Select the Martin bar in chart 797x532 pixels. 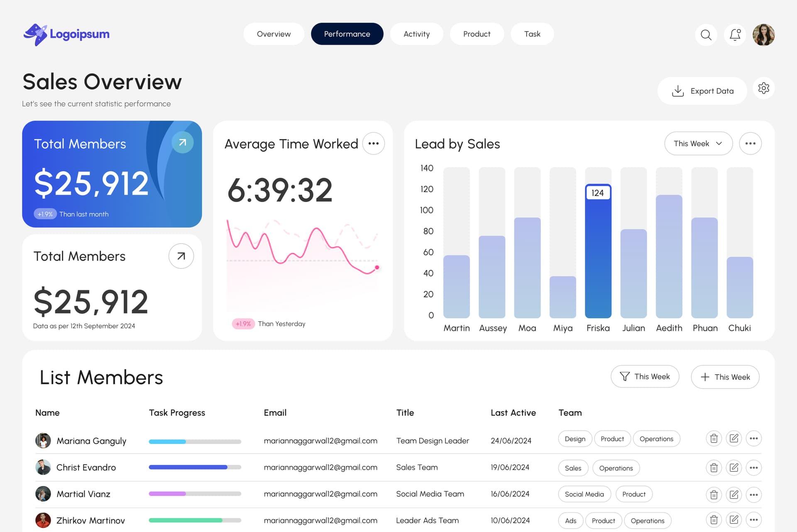(x=456, y=286)
